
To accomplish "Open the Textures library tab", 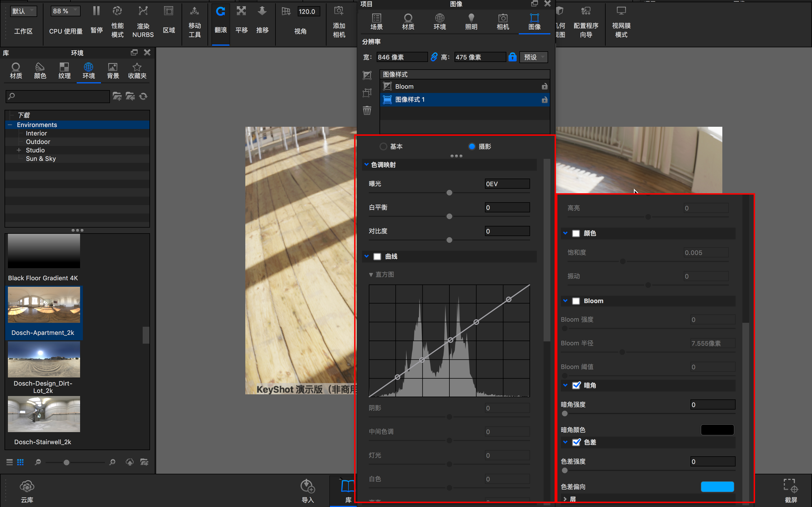I will 64,70.
